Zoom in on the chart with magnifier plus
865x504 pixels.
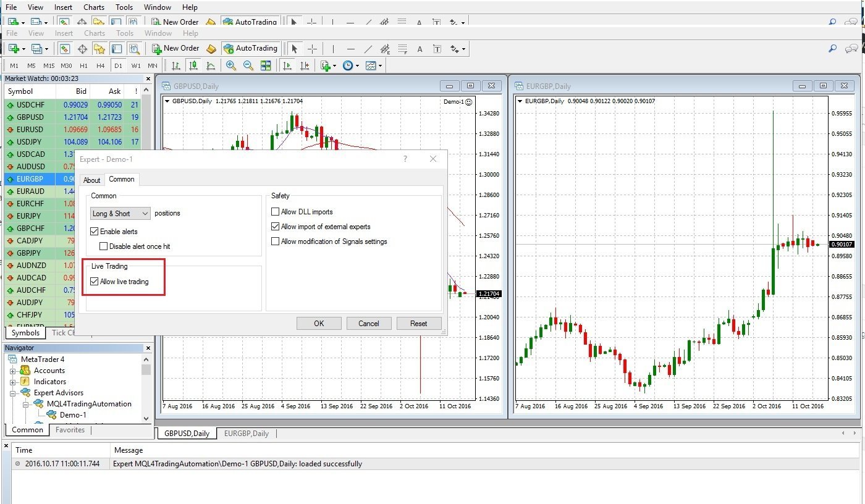click(231, 65)
